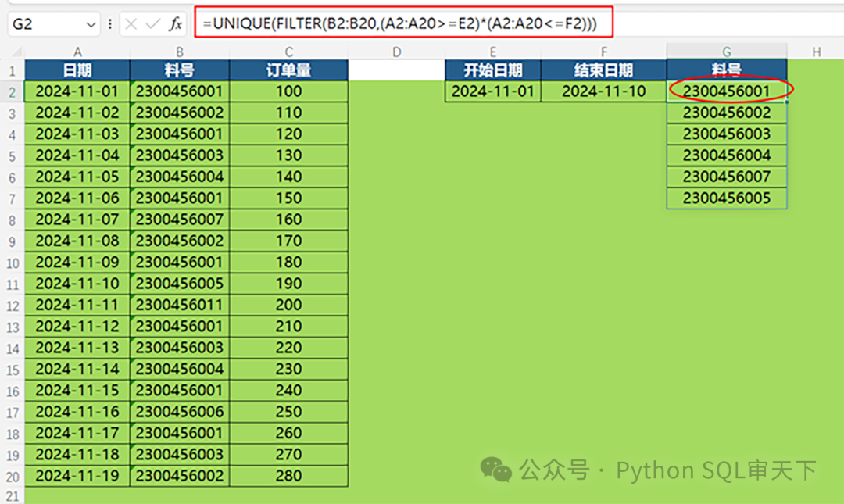
Task: Click the Name Box showing G2
Action: click(x=54, y=23)
